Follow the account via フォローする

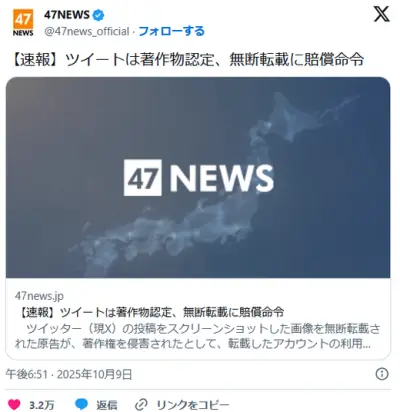(x=171, y=31)
